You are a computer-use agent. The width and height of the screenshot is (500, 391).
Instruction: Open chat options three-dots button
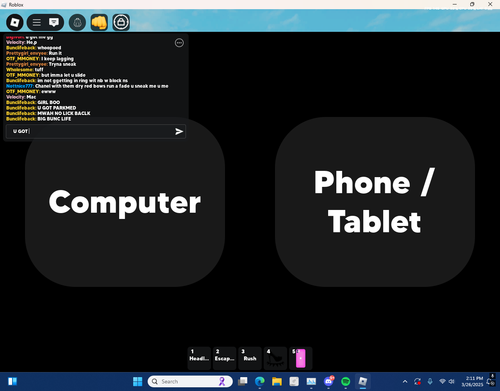tap(179, 43)
